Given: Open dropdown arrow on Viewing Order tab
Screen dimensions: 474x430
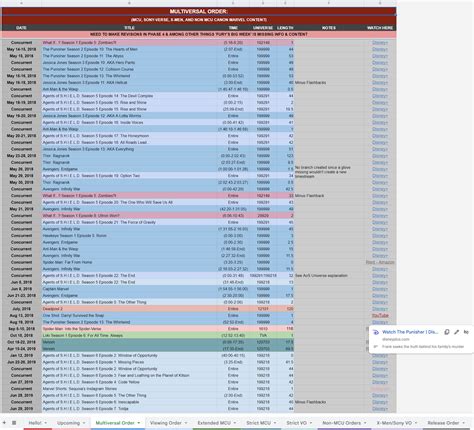Looking at the screenshot, I should point(186,423).
